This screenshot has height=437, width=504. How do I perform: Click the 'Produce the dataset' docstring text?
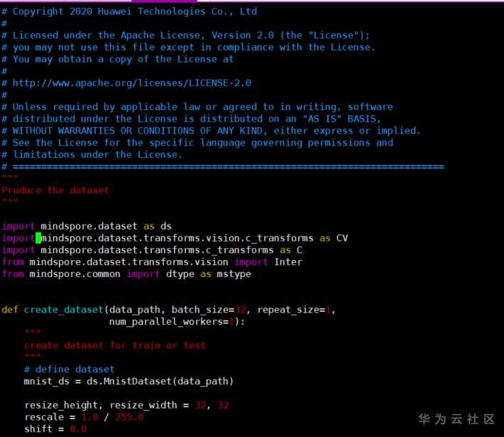55,190
